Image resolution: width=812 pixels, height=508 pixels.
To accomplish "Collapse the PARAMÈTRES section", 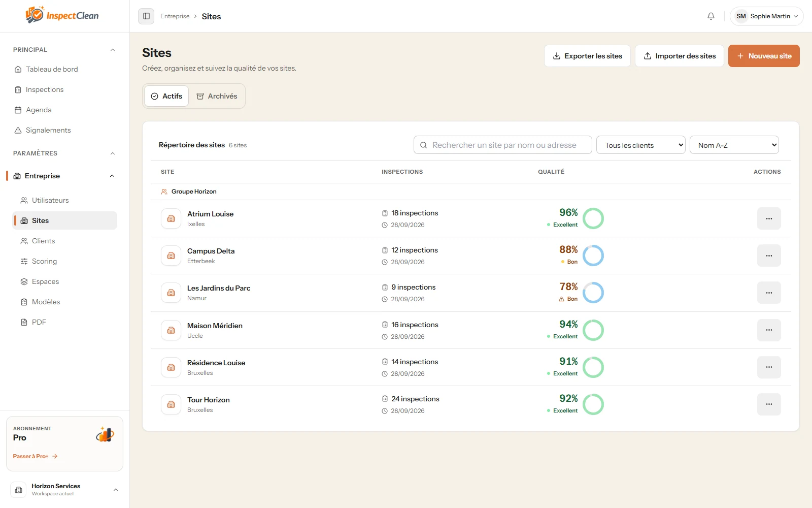I will tap(113, 153).
